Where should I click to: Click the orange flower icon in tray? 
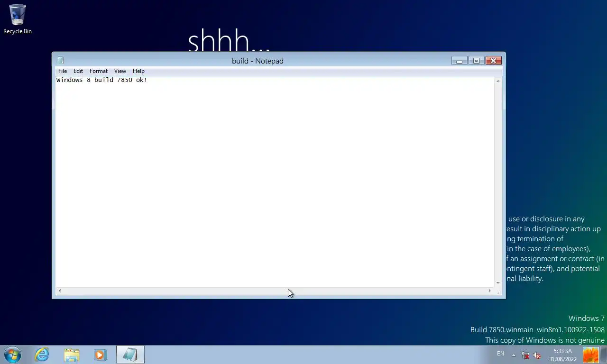(591, 355)
